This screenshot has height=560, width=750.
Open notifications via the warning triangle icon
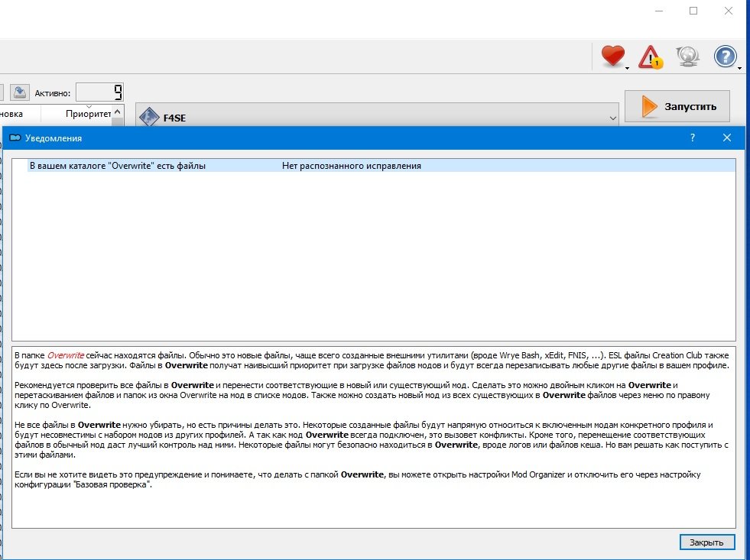pyautogui.click(x=651, y=57)
